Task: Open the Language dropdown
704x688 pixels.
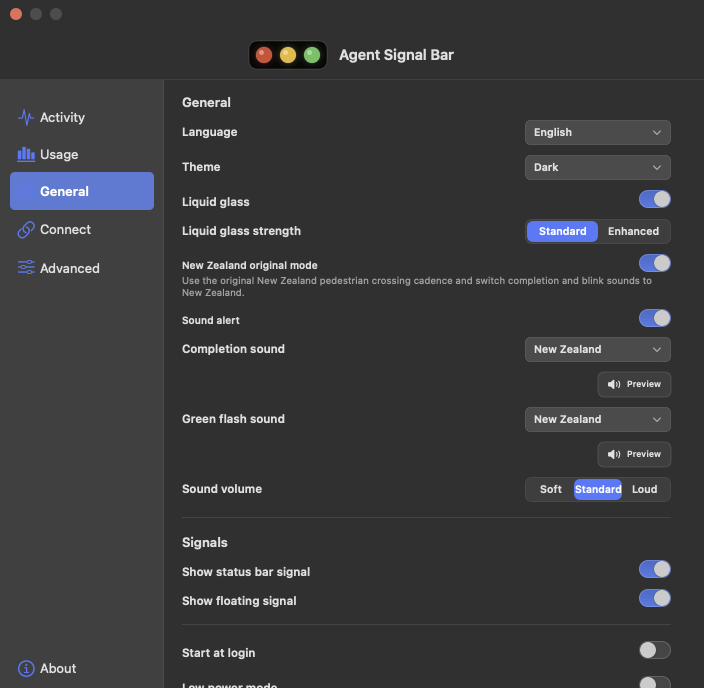Action: (x=598, y=132)
